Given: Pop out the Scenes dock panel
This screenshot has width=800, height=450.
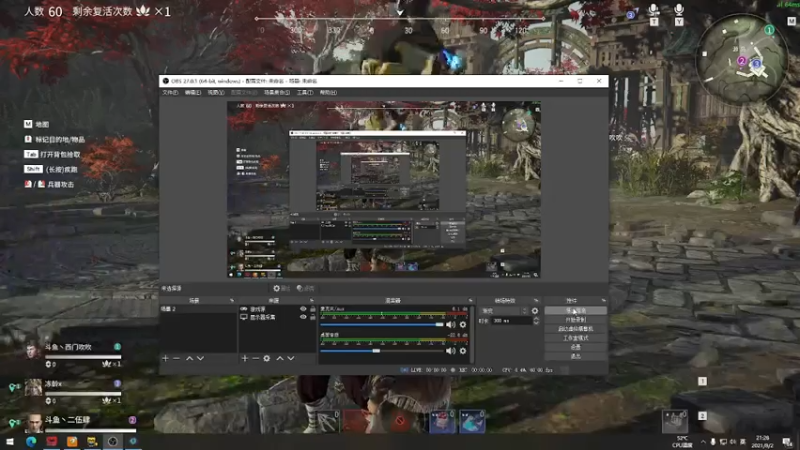Looking at the screenshot, I should pos(232,301).
